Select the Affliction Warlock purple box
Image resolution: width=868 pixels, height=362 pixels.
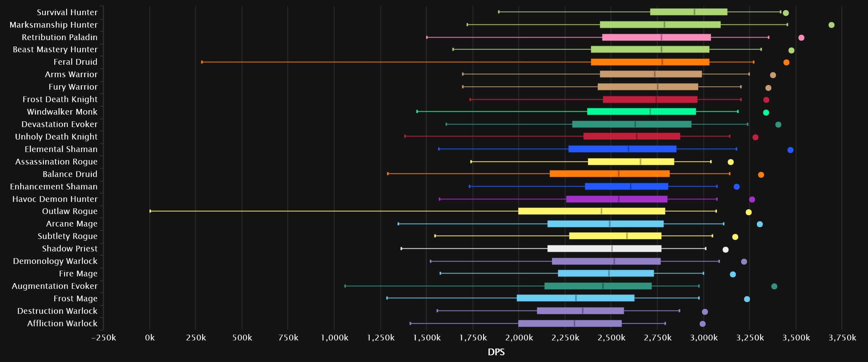click(x=570, y=324)
